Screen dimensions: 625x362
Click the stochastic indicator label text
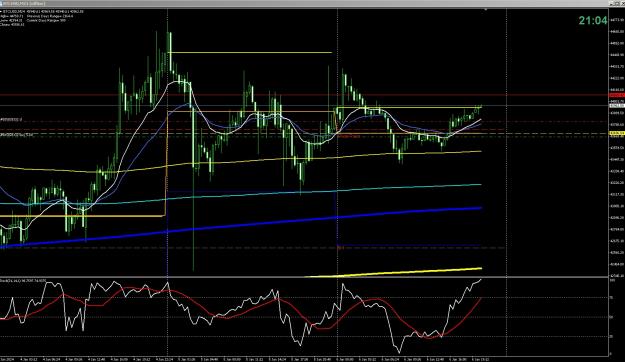[x=23, y=281]
